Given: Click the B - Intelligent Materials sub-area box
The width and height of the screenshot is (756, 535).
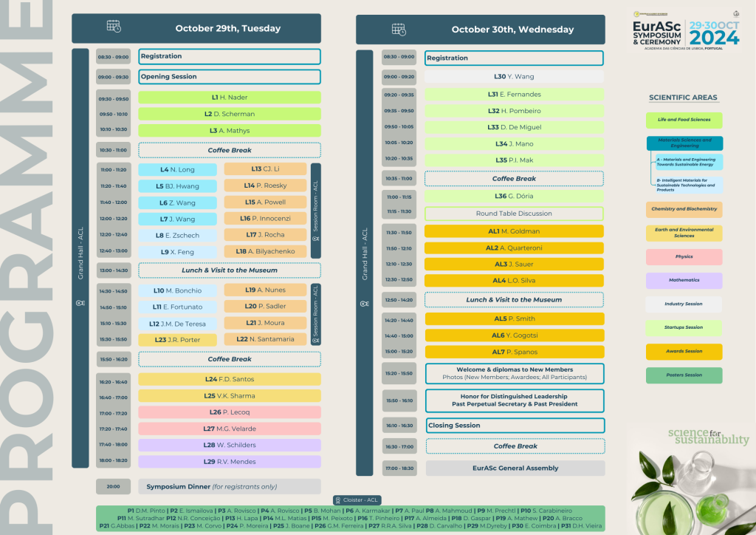Looking at the screenshot, I should click(x=689, y=185).
